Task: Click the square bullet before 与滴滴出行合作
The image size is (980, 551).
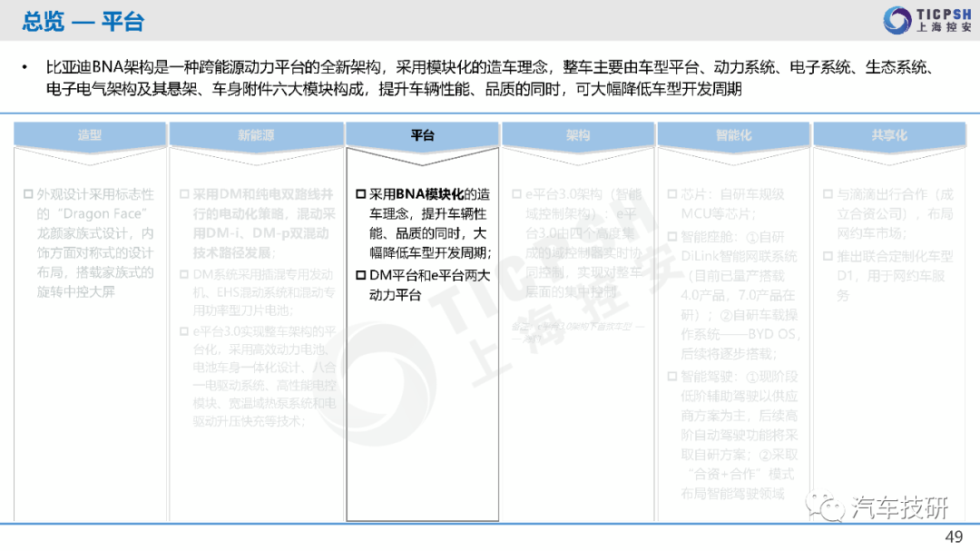Action: pos(828,194)
